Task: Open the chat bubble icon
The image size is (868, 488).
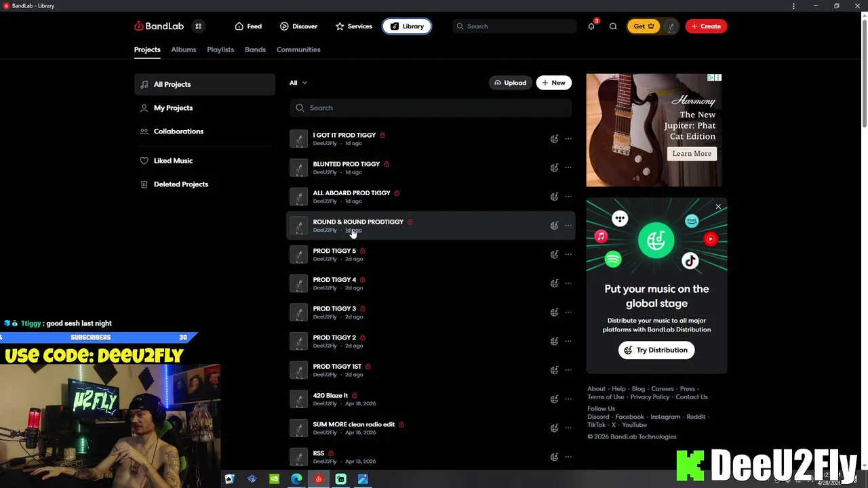Action: pos(613,26)
